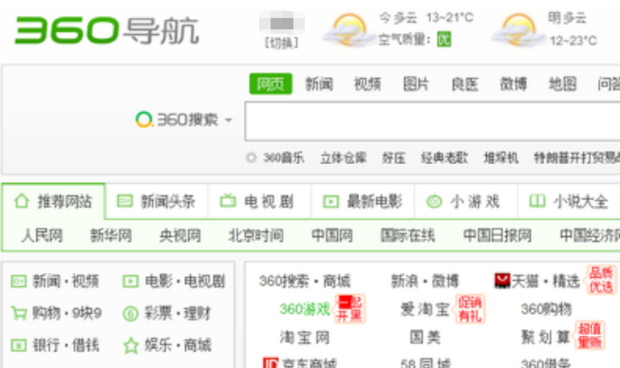Open the 360购物 link
Image resolution: width=620 pixels, height=368 pixels.
pos(546,309)
